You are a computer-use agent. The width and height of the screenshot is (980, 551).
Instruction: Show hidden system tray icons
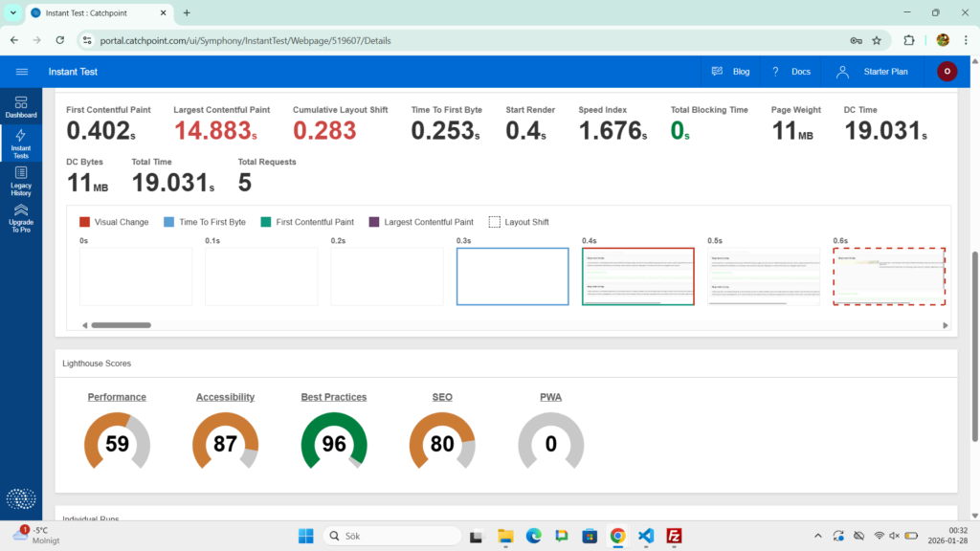pos(817,536)
